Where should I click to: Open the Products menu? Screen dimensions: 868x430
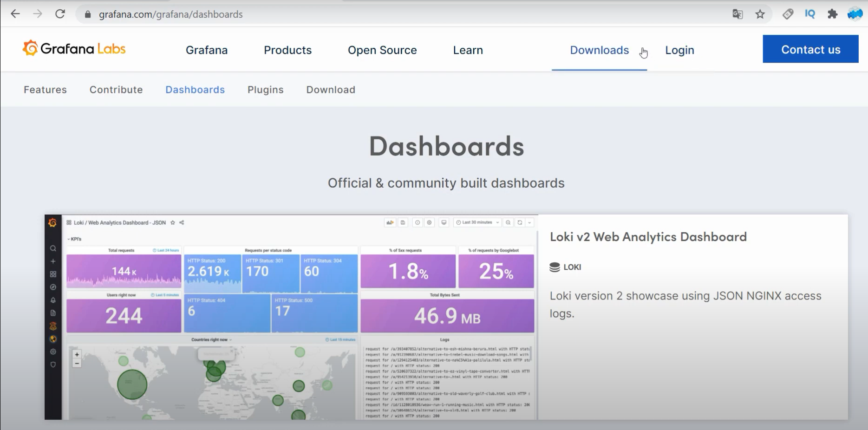point(287,50)
